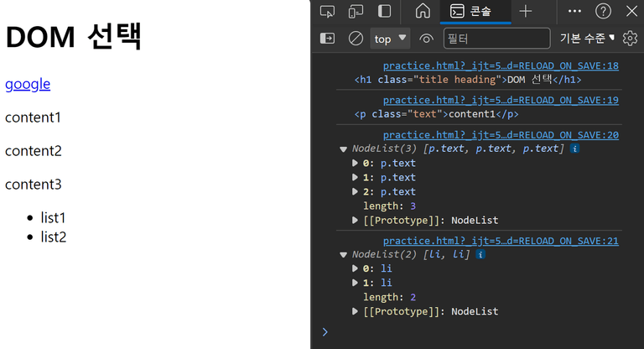This screenshot has width=644, height=349.
Task: Open the top context selector dropdown
Action: click(x=390, y=39)
